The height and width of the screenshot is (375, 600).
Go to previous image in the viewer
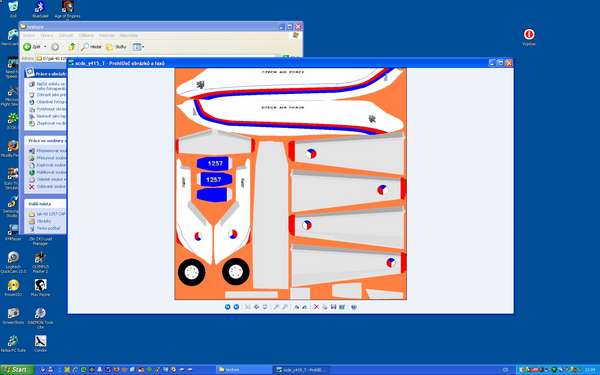228,307
